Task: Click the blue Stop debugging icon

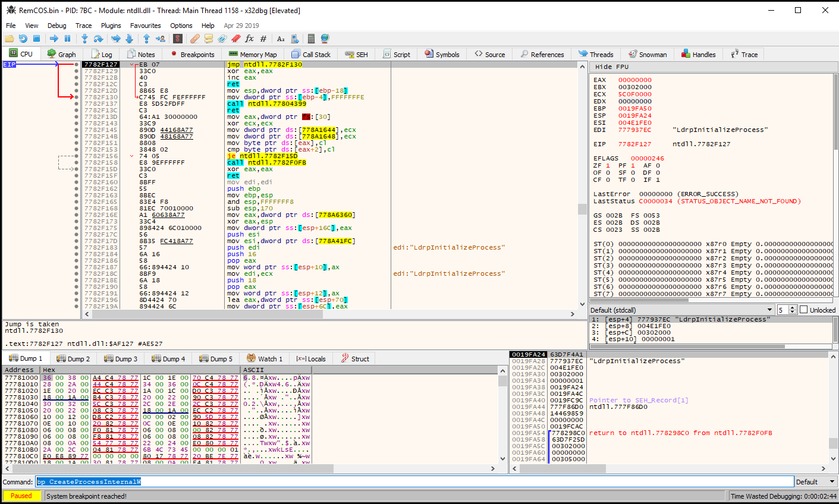Action: click(36, 39)
